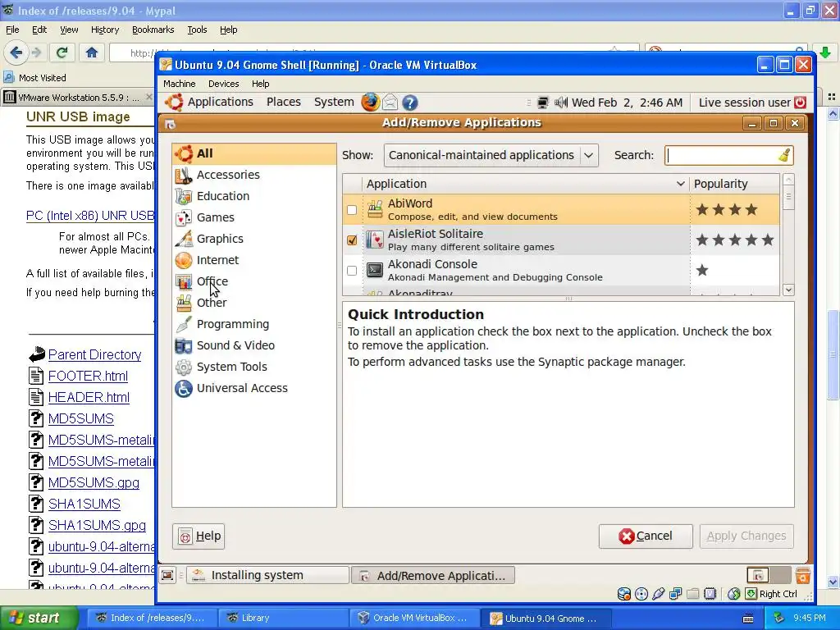Switch to Library taskbar button
This screenshot has height=630, width=840.
click(282, 619)
